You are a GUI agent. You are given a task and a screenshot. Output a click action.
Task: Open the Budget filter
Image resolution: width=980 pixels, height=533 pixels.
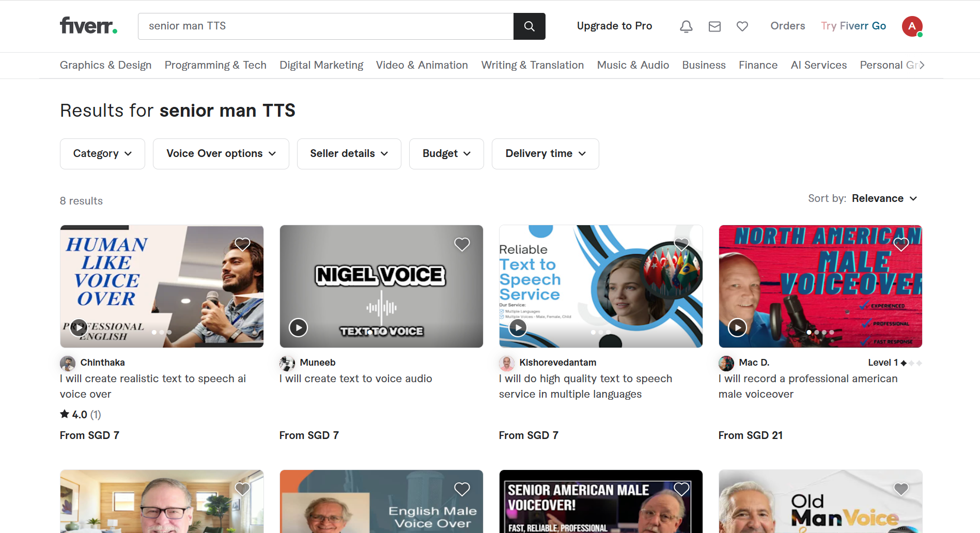[446, 154]
